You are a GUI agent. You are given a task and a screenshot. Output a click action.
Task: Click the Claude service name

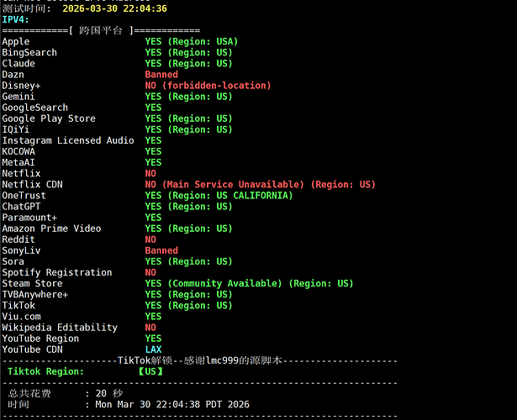pyautogui.click(x=18, y=63)
